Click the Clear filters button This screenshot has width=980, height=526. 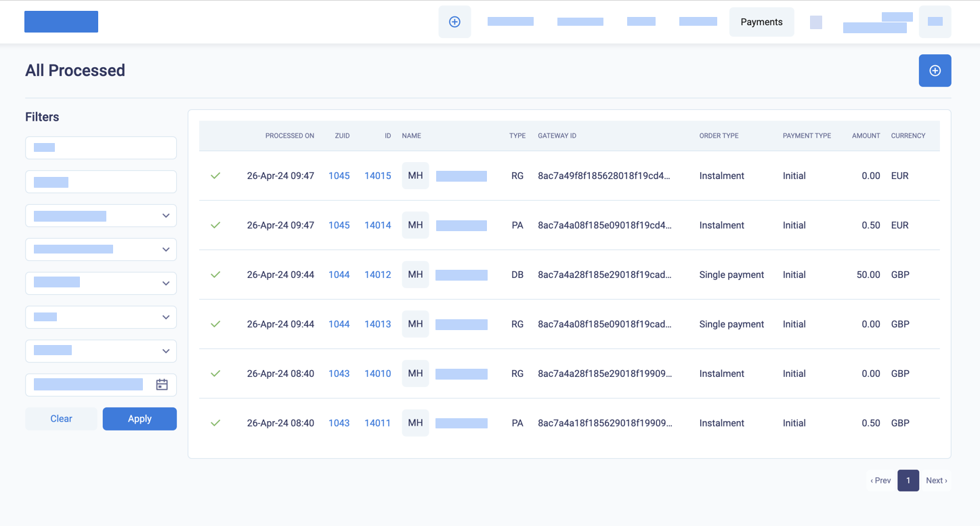tap(61, 419)
